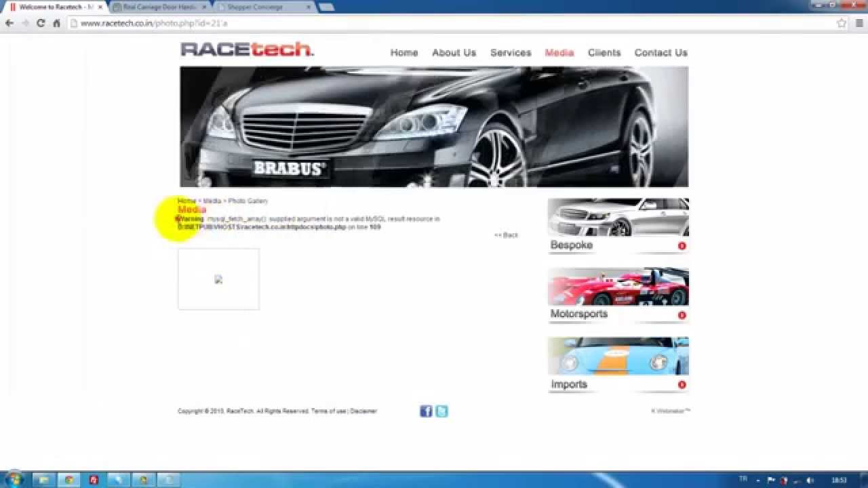Click the Webnetor credit link in footer

[671, 411]
